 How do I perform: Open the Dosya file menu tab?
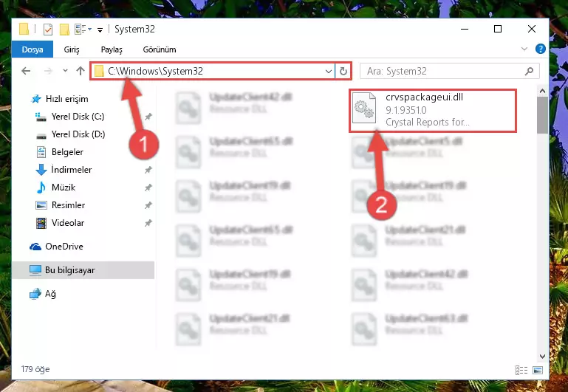coord(32,49)
